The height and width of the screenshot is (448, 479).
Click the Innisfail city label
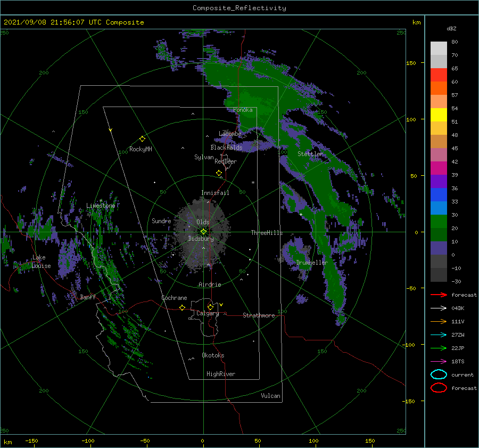click(x=215, y=193)
